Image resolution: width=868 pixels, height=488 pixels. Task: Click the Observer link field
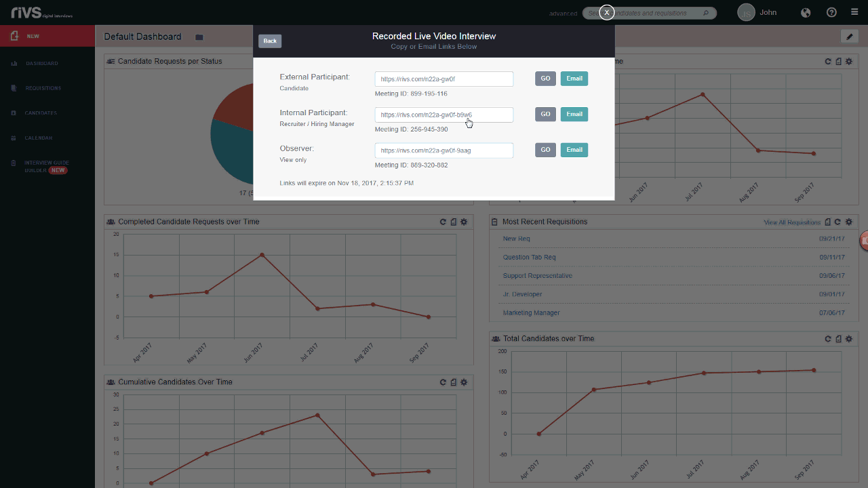[444, 150]
